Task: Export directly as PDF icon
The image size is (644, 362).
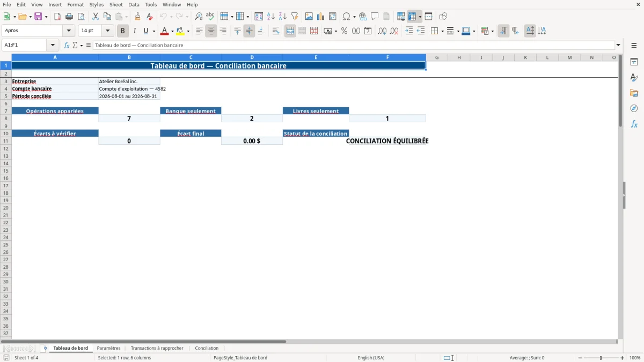Action: pos(57,17)
